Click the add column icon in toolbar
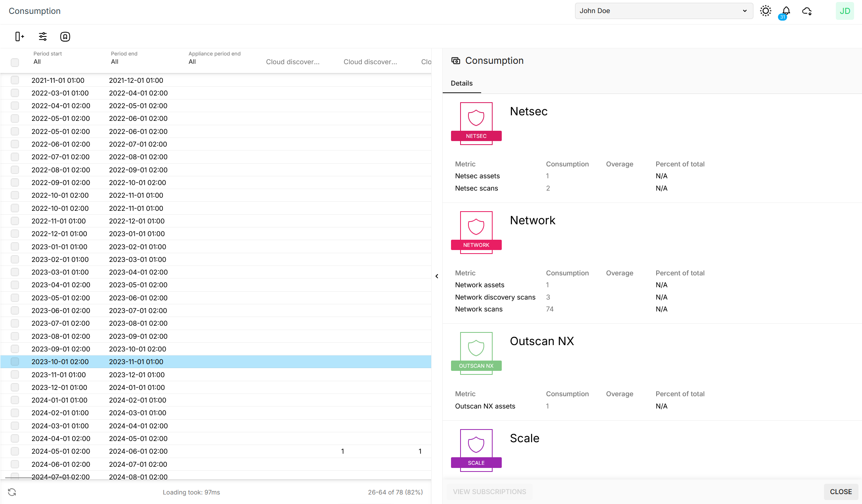This screenshot has height=504, width=862. point(19,36)
